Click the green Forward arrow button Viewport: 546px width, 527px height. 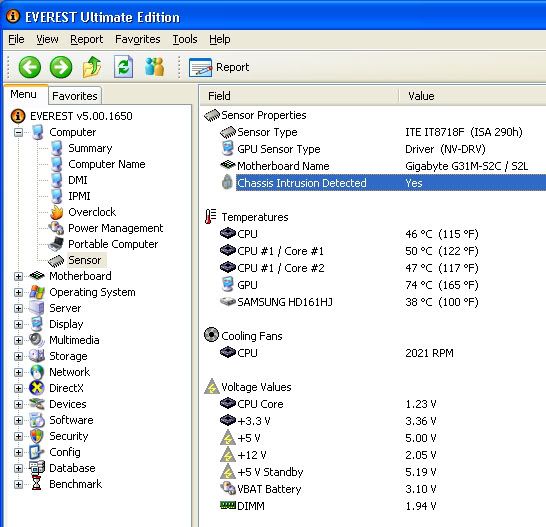pos(61,67)
